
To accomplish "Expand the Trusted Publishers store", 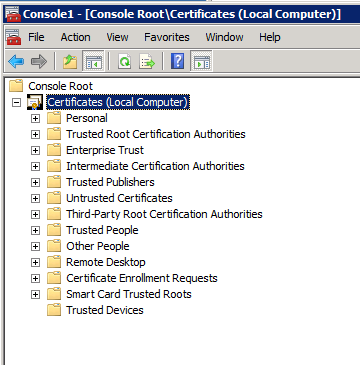I will [35, 182].
